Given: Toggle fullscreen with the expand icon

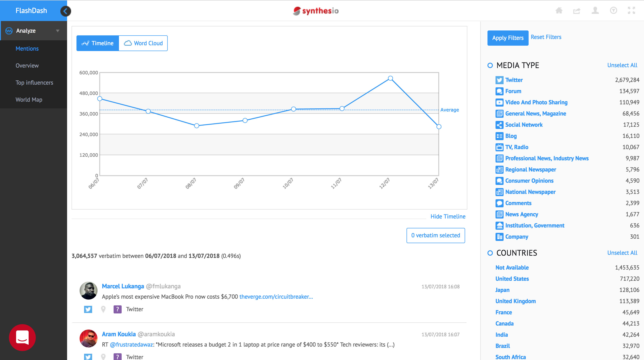Looking at the screenshot, I should tap(631, 11).
